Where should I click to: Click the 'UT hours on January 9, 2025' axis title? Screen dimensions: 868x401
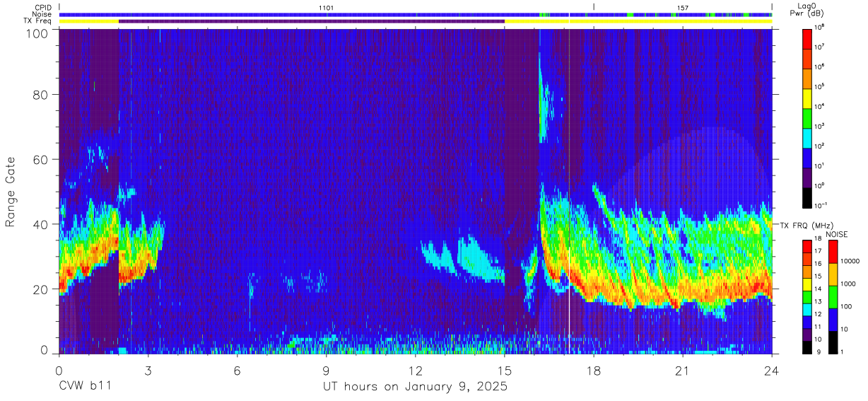(415, 386)
